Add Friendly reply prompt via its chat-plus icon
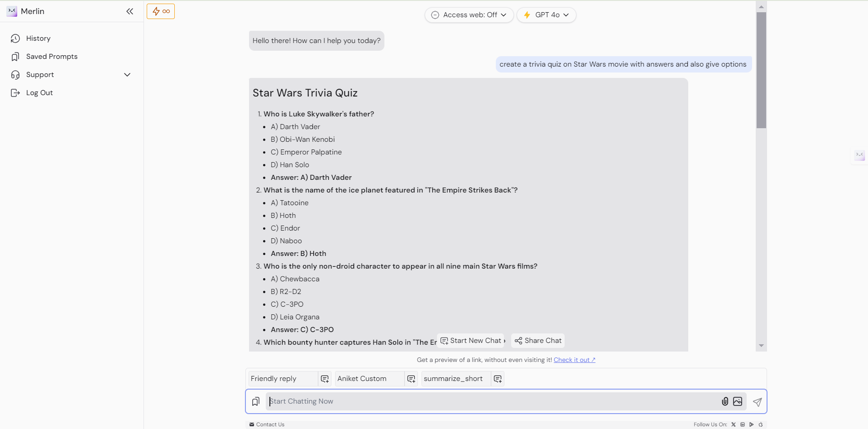Image resolution: width=868 pixels, height=429 pixels. 325,379
